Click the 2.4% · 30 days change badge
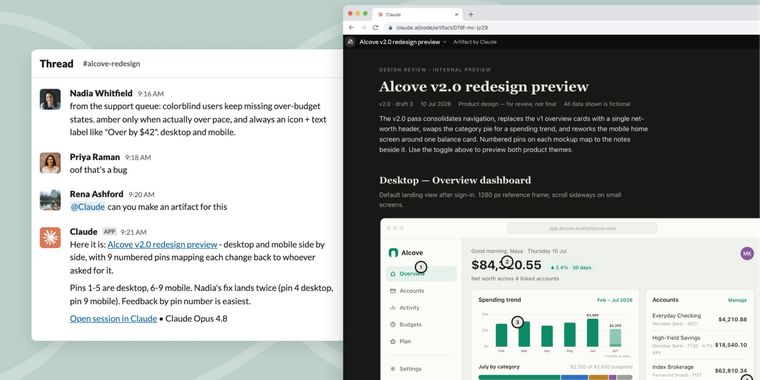 [571, 268]
